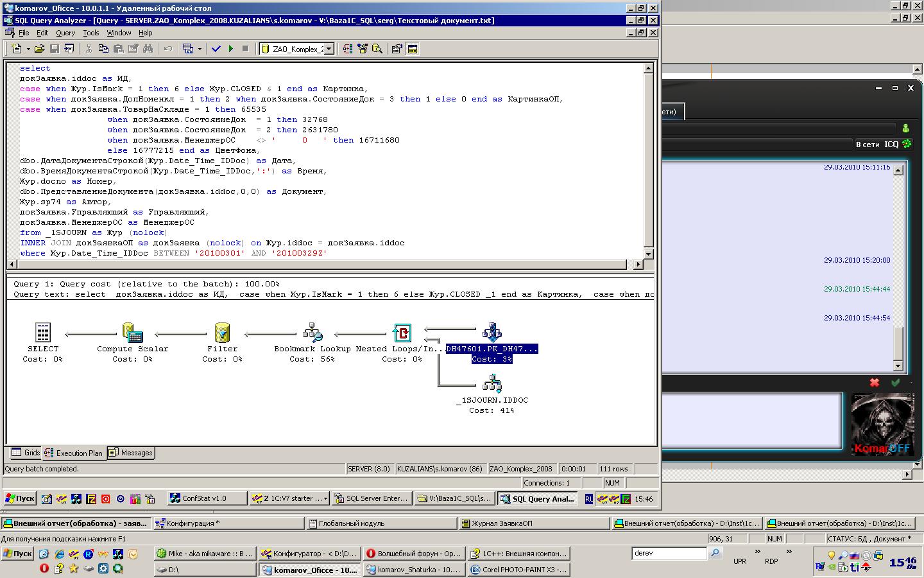Click the Open file toolbar icon
Viewport: 924px width, 578px height.
click(x=40, y=49)
